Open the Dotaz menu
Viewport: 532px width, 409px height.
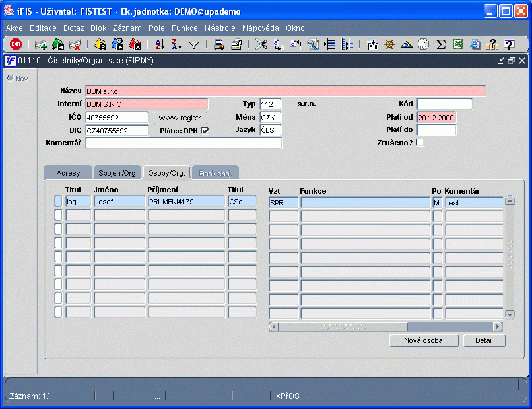coord(74,28)
